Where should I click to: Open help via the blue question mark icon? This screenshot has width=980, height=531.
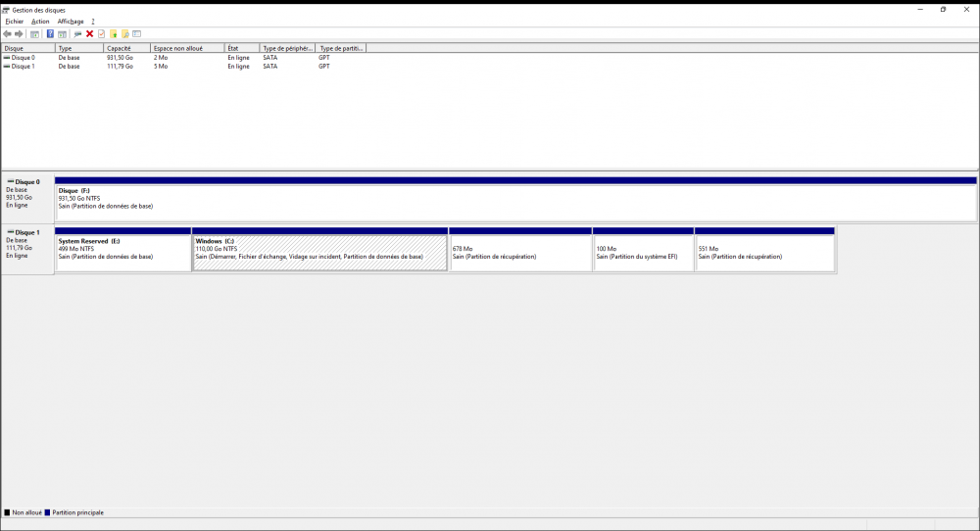[50, 34]
